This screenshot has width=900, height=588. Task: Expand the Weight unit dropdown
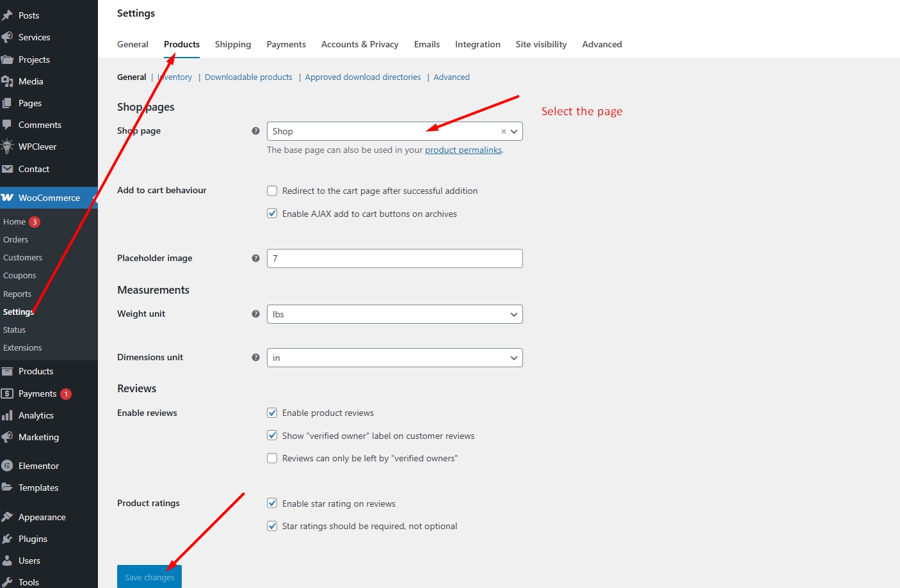(394, 314)
